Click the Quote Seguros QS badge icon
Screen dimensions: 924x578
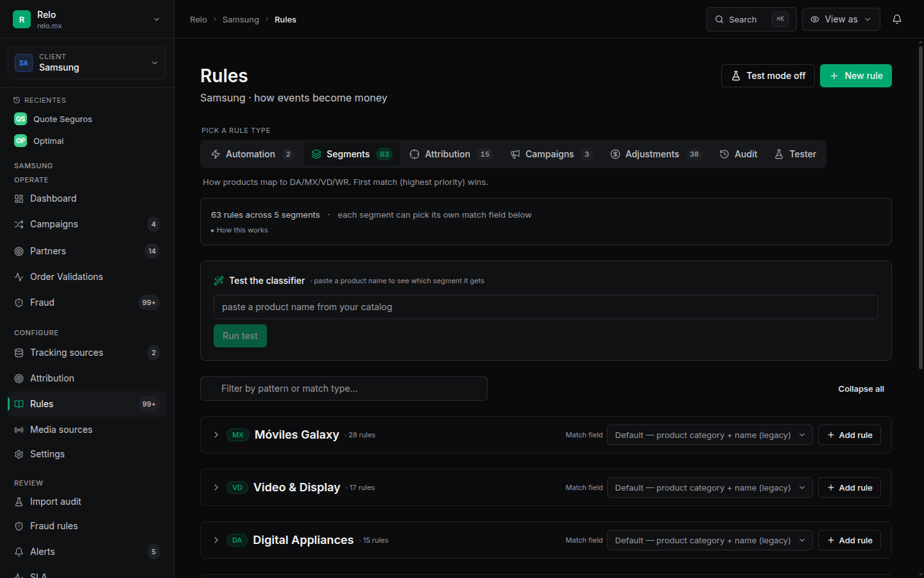tap(21, 119)
